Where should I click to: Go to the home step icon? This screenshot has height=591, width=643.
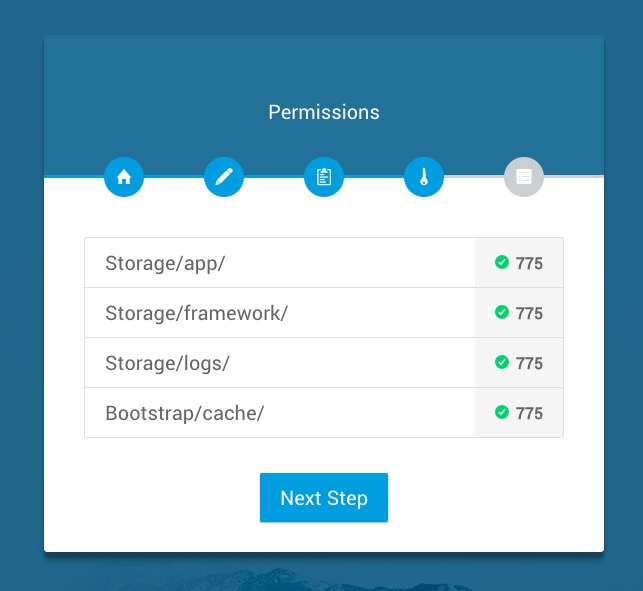[124, 177]
